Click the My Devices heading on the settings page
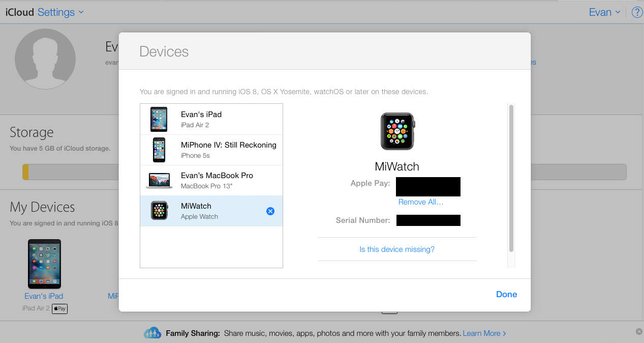The height and width of the screenshot is (343, 644). click(x=42, y=207)
